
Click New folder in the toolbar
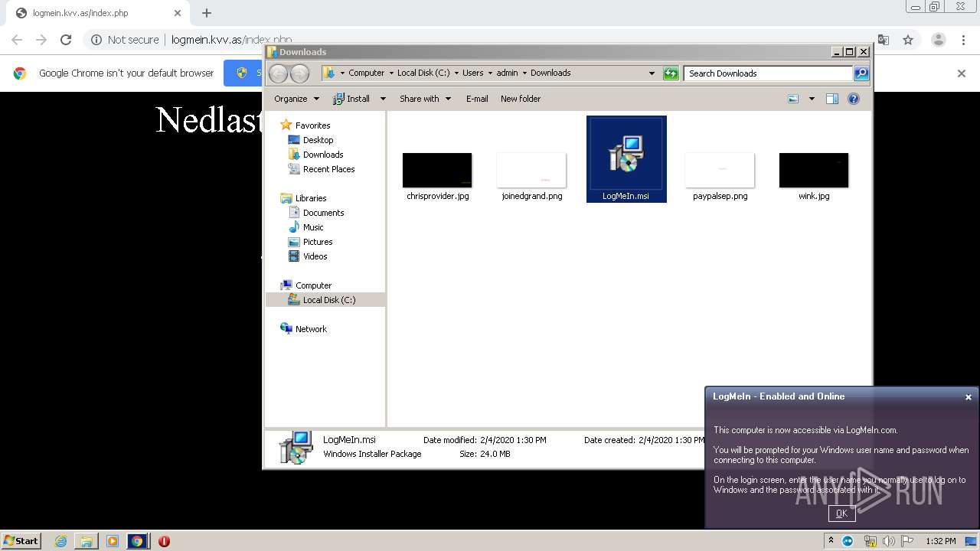521,99
